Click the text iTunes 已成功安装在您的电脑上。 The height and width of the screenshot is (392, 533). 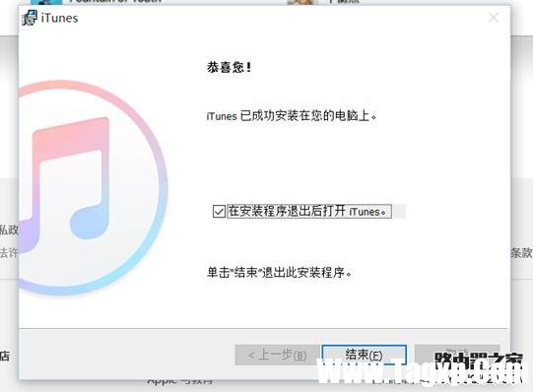(292, 116)
